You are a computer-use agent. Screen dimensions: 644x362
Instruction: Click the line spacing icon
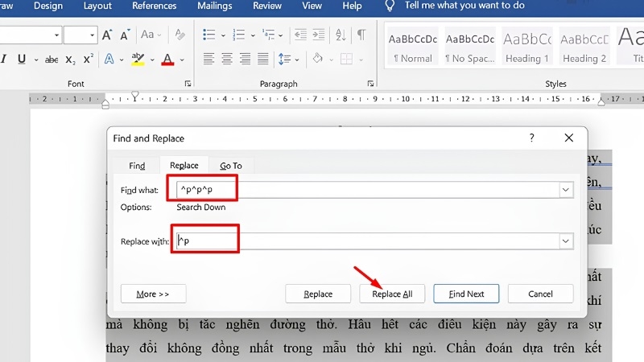(x=285, y=59)
